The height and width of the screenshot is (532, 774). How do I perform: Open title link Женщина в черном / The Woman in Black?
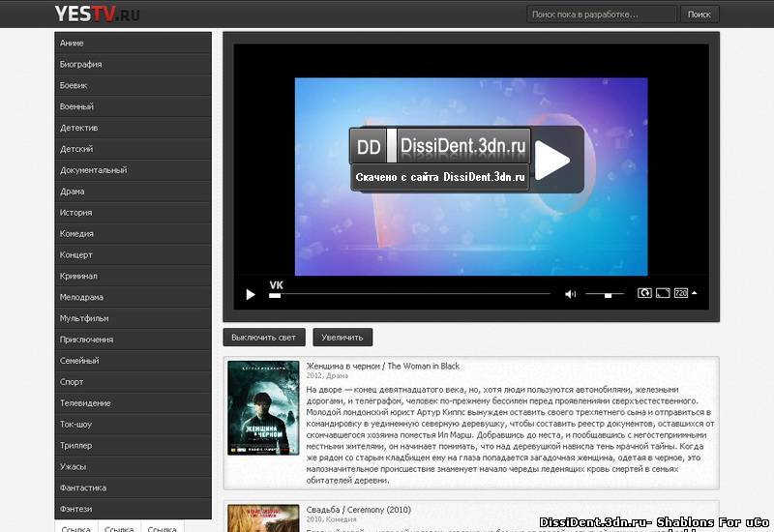pos(382,367)
